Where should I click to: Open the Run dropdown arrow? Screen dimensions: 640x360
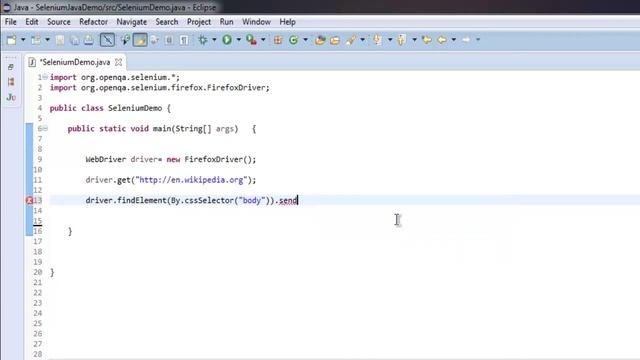click(x=239, y=40)
